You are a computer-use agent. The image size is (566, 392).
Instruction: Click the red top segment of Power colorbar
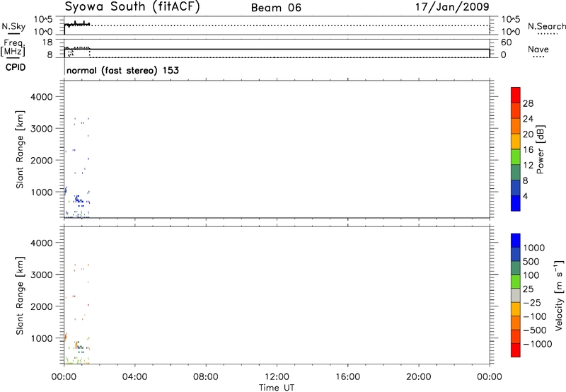pos(516,95)
